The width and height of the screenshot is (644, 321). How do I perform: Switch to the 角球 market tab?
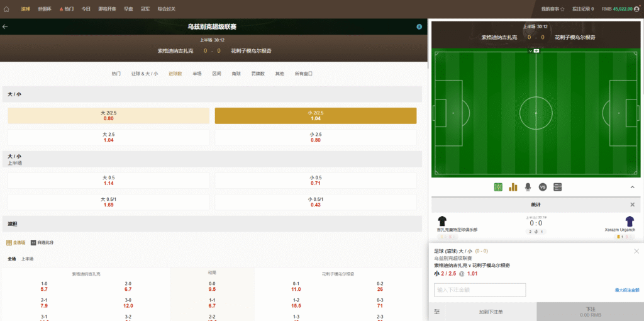point(236,74)
